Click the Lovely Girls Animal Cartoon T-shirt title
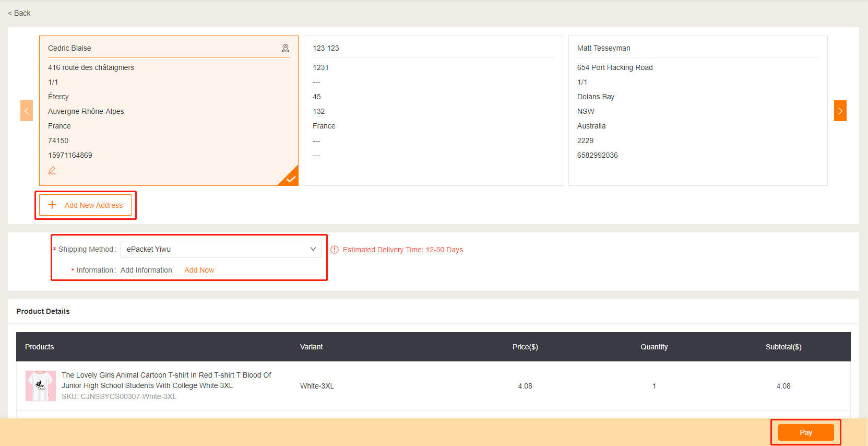868x446 pixels. point(166,380)
